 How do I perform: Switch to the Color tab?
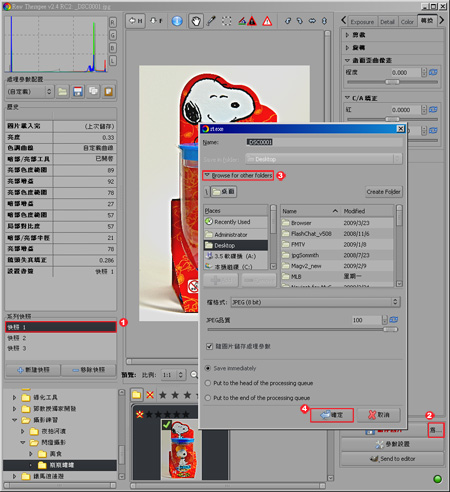tap(407, 22)
